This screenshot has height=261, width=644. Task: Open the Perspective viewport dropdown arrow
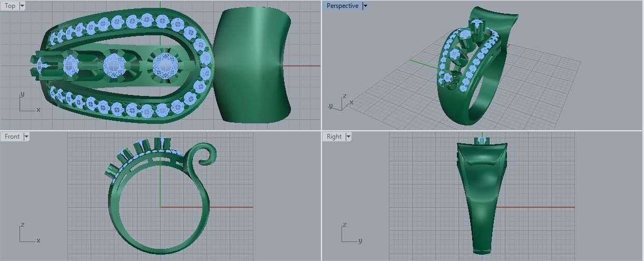coord(365,6)
